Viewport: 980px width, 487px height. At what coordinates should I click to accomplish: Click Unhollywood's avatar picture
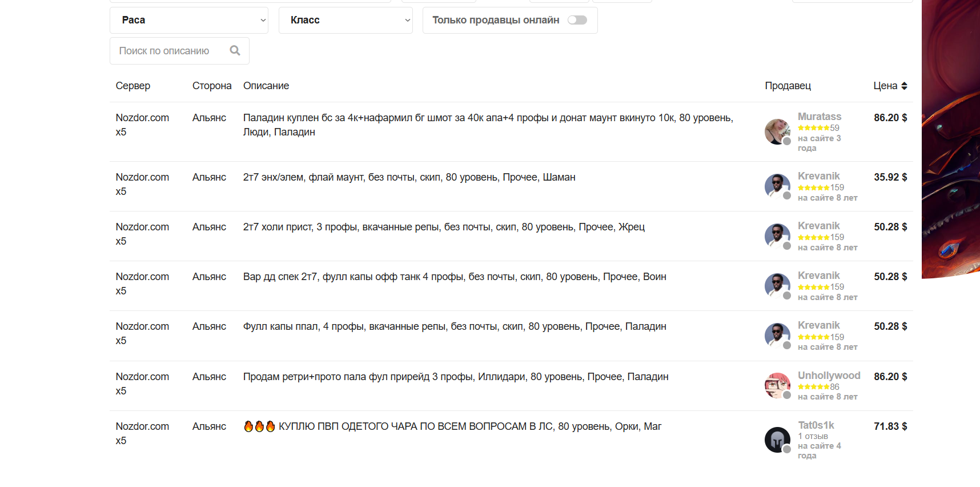coord(777,385)
